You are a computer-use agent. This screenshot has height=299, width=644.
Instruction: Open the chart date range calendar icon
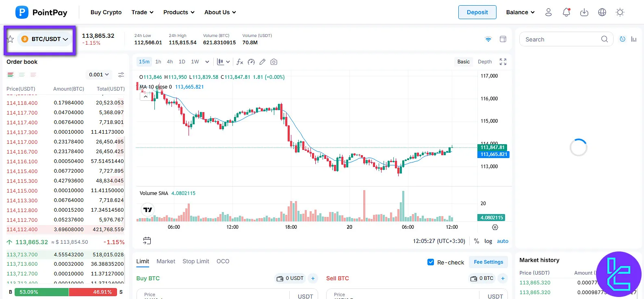point(147,240)
